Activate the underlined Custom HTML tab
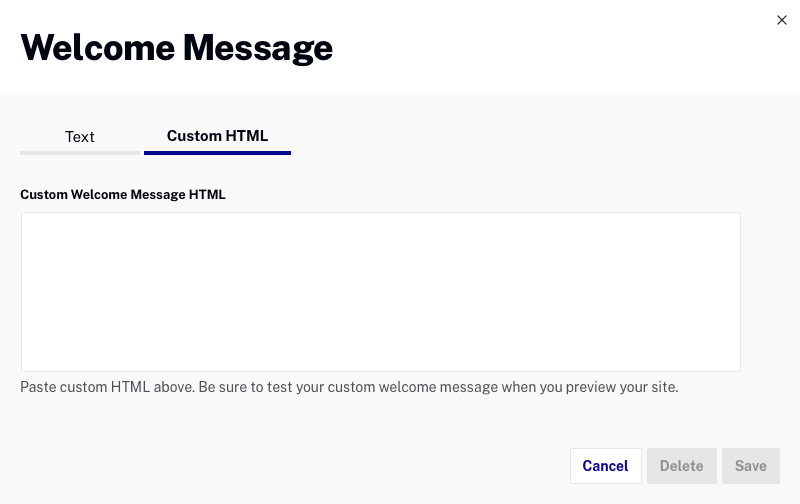The width and height of the screenshot is (800, 504). [217, 136]
